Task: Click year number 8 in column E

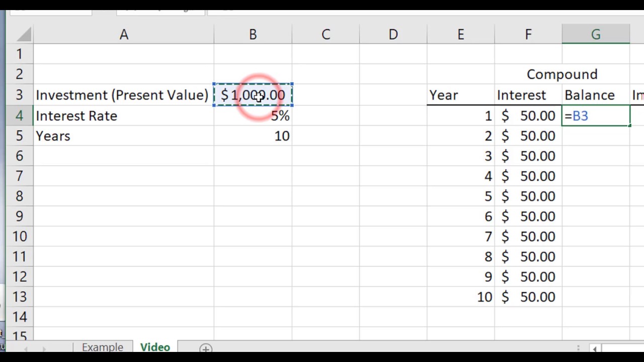Action: [x=460, y=256]
